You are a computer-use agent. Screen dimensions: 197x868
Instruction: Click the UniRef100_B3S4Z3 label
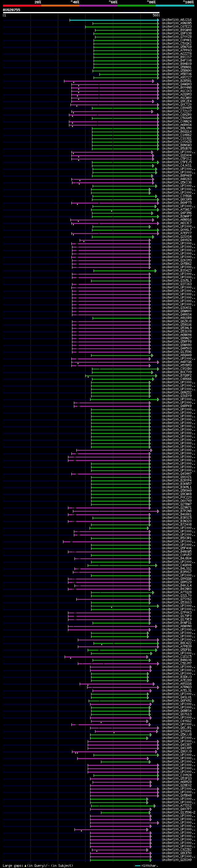click(x=177, y=271)
